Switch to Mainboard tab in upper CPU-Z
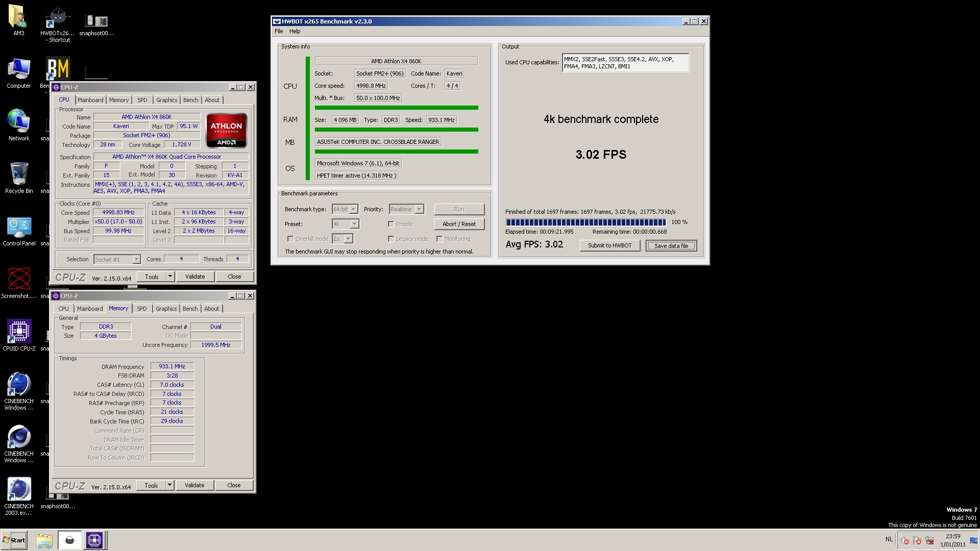The image size is (980, 551). coord(90,100)
